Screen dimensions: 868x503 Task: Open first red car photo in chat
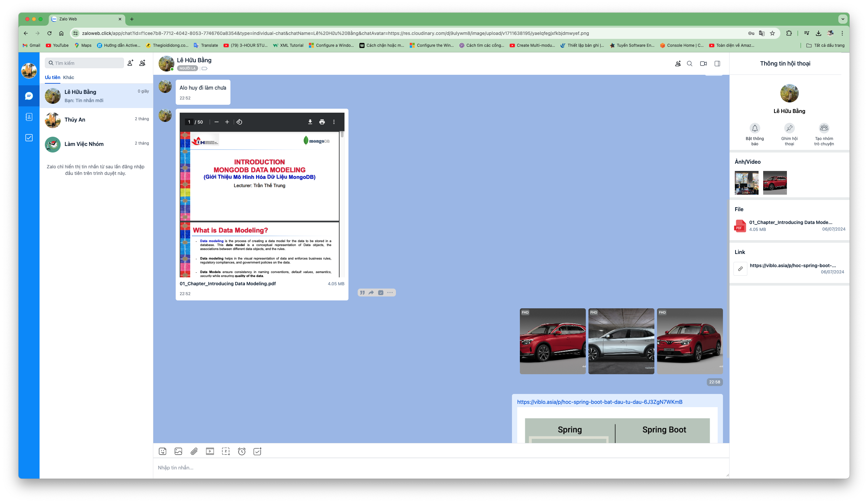[553, 341]
